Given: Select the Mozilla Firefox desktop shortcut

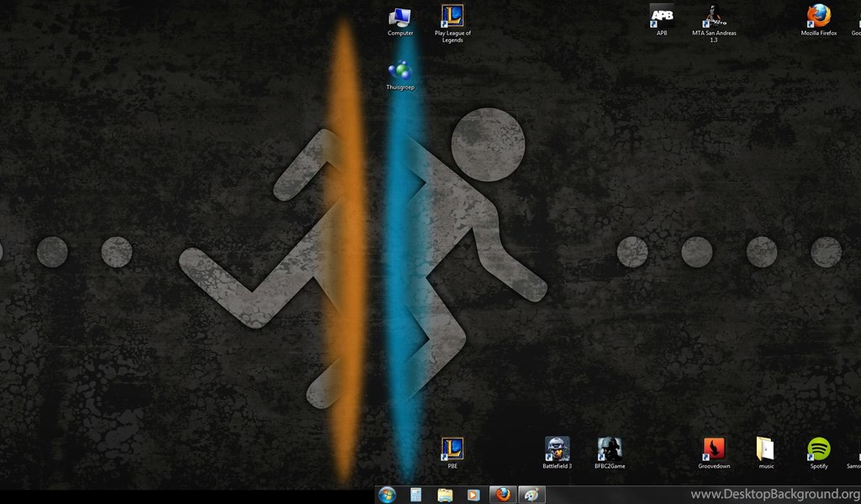Looking at the screenshot, I should tap(819, 20).
